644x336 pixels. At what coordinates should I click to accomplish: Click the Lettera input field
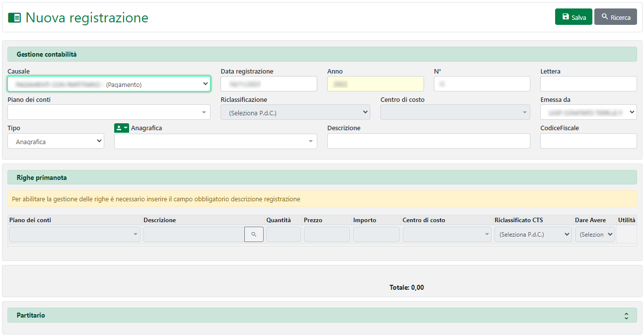(x=588, y=84)
